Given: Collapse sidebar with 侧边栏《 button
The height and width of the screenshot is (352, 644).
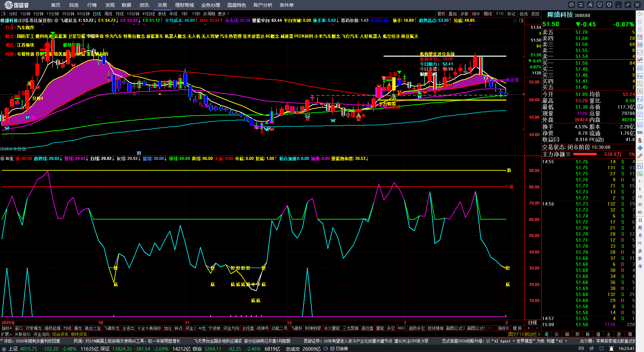Looking at the screenshot, I should tap(533, 334).
